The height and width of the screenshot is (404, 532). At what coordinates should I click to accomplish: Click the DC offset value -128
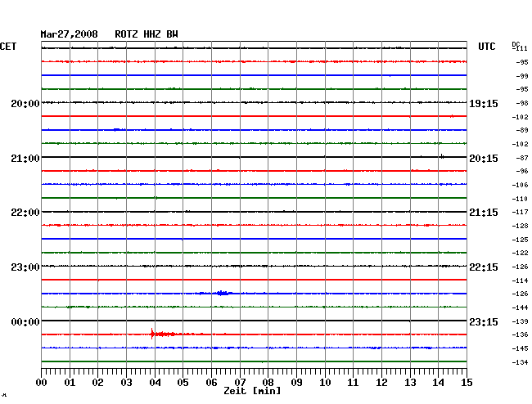tap(520, 226)
